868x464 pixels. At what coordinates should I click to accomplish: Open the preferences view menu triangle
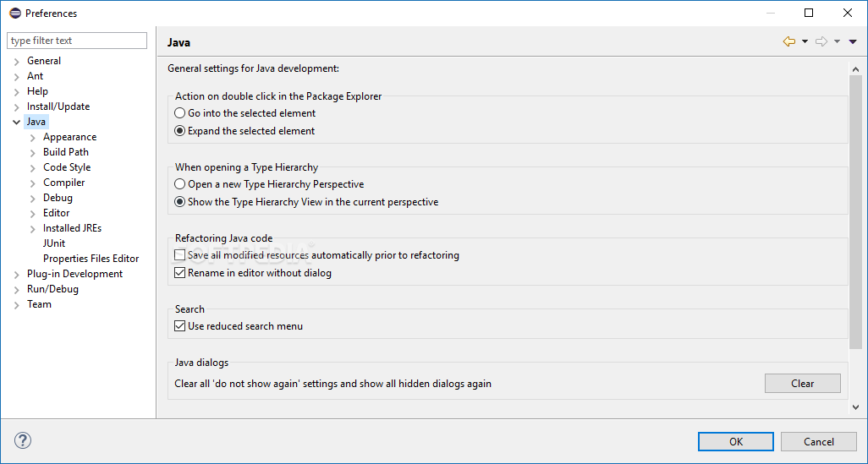[853, 41]
